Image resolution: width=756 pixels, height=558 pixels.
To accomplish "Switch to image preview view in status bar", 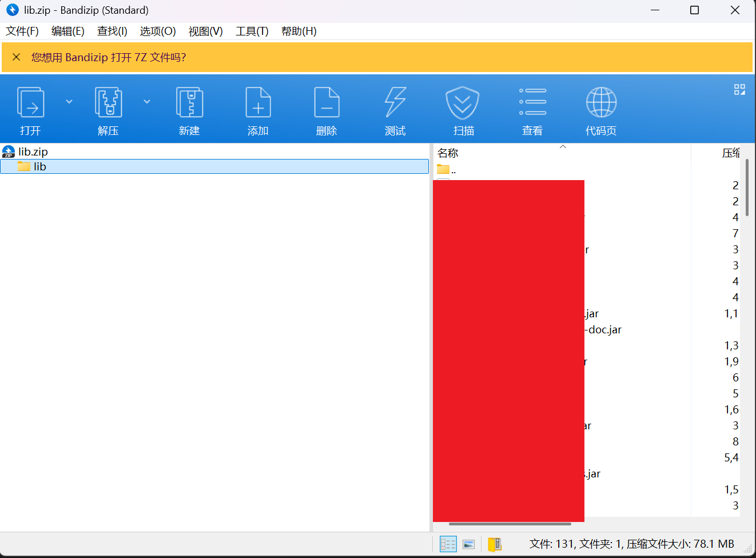I will coord(468,544).
